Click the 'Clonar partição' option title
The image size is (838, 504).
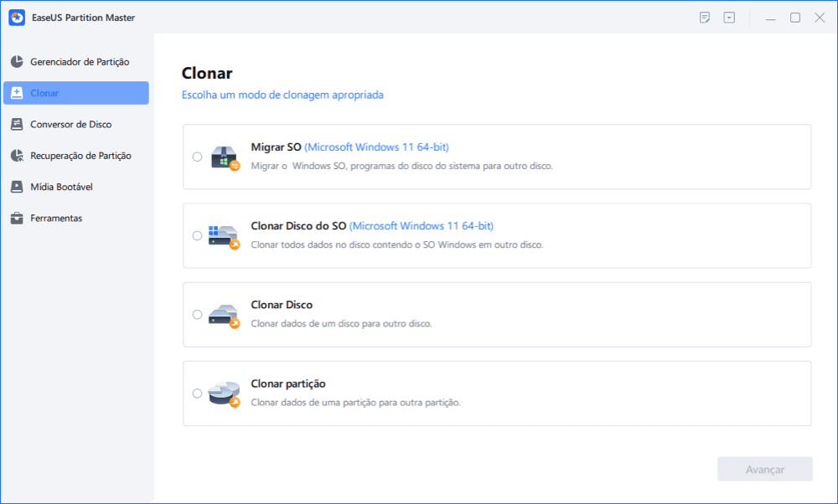click(288, 384)
